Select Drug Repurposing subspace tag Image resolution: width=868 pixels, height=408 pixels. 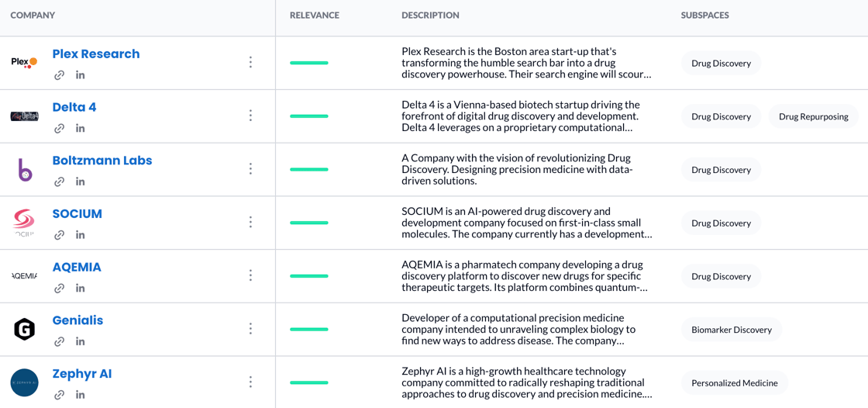(x=813, y=116)
